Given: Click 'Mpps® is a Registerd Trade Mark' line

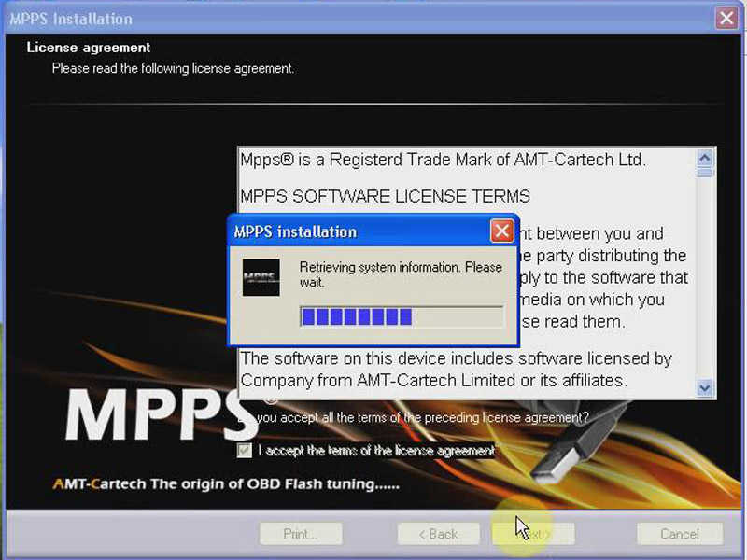Looking at the screenshot, I should tap(443, 160).
